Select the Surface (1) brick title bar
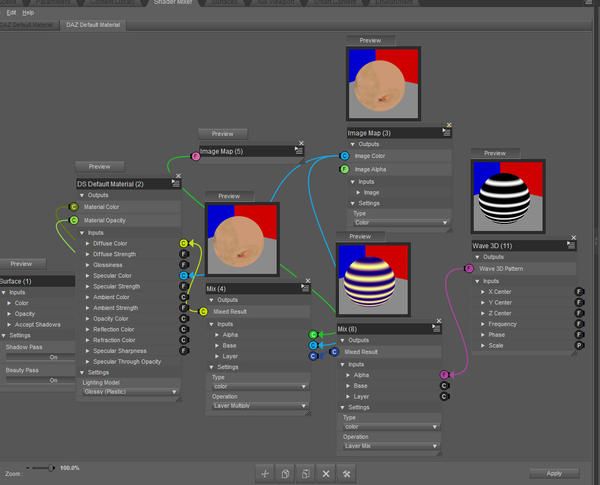Screen dimensions: 600x485 pyautogui.click(x=37, y=281)
